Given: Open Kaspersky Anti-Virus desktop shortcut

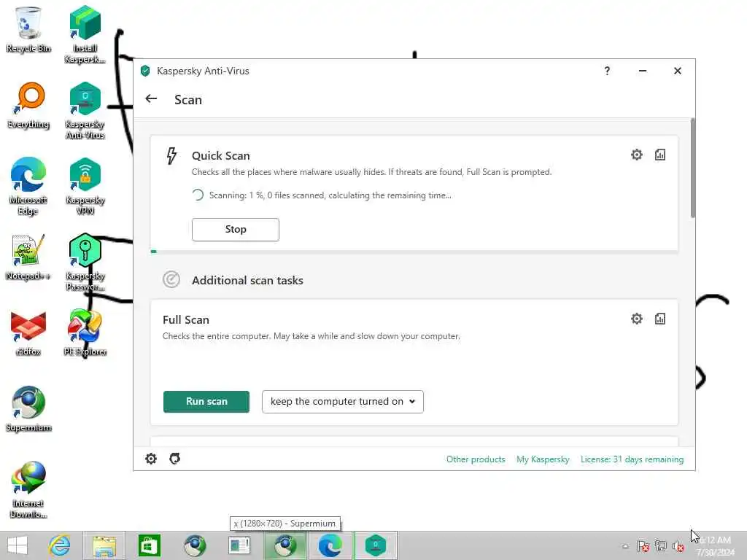Looking at the screenshot, I should click(85, 111).
